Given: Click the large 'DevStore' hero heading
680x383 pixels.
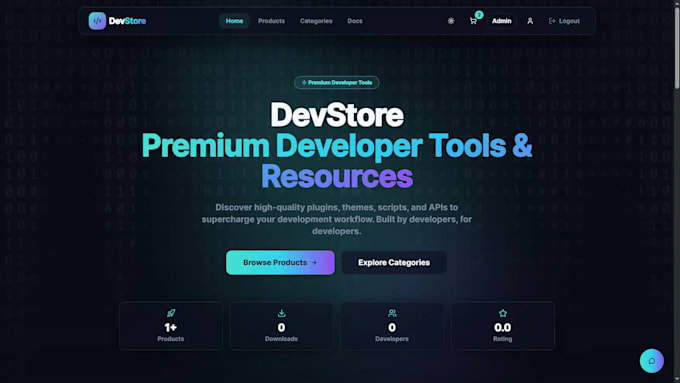Looking at the screenshot, I should point(337,115).
